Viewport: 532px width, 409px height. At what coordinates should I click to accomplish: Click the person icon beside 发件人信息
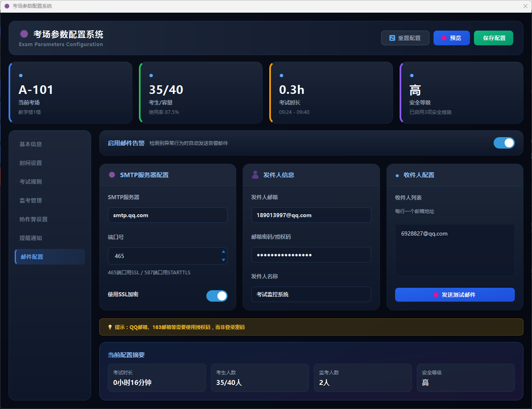tap(255, 175)
